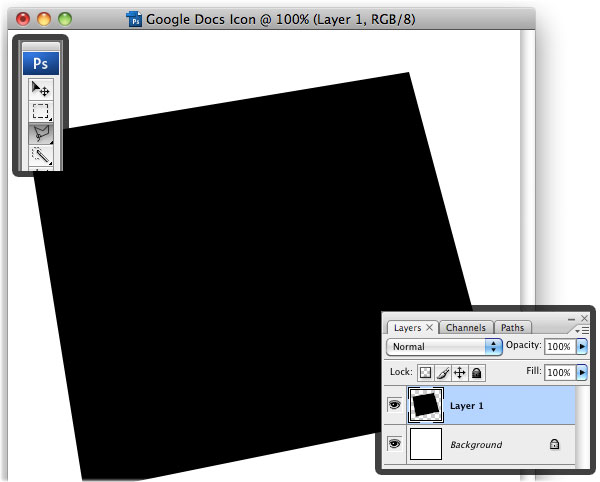Enable lock all padlock icon

[476, 373]
